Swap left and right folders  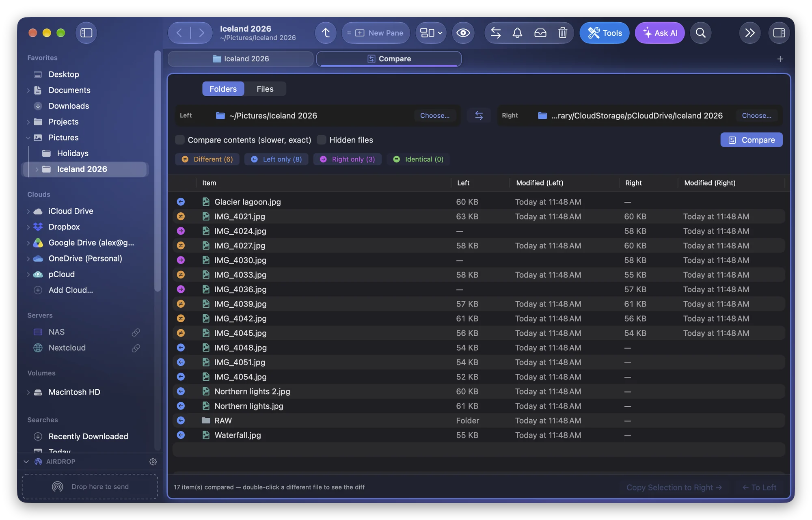click(479, 116)
